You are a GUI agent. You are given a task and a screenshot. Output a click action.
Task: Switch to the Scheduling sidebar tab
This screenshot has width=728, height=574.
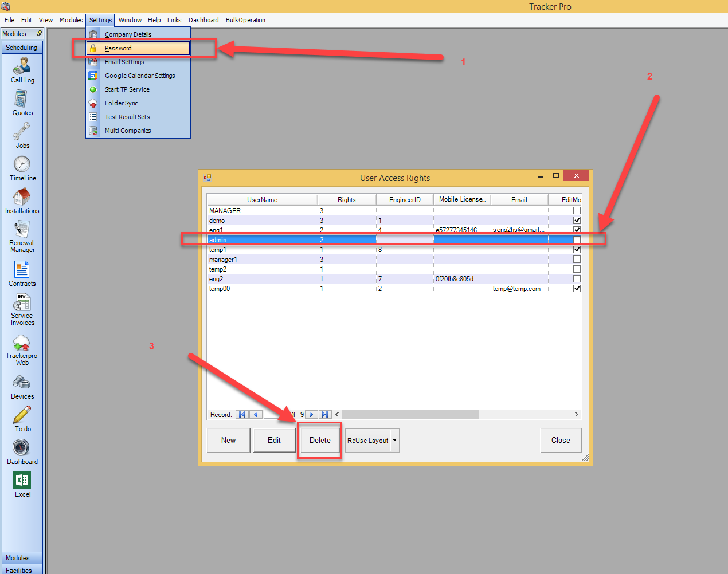point(22,48)
